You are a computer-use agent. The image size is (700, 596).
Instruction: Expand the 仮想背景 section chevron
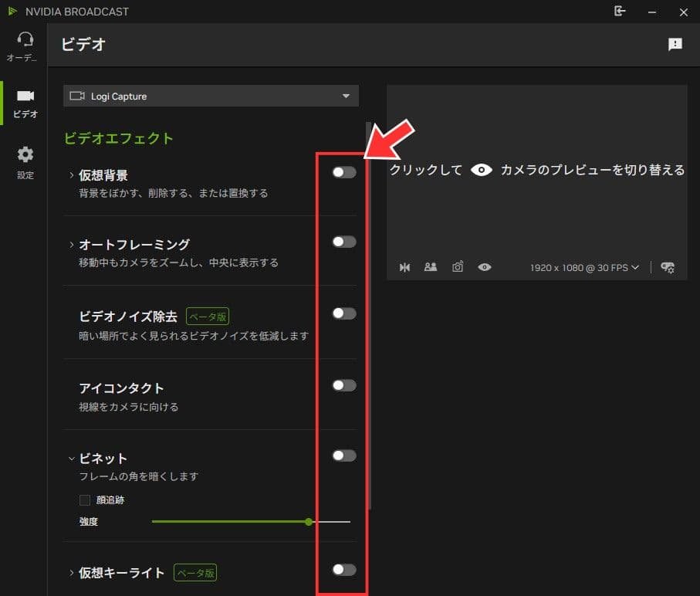(x=72, y=175)
